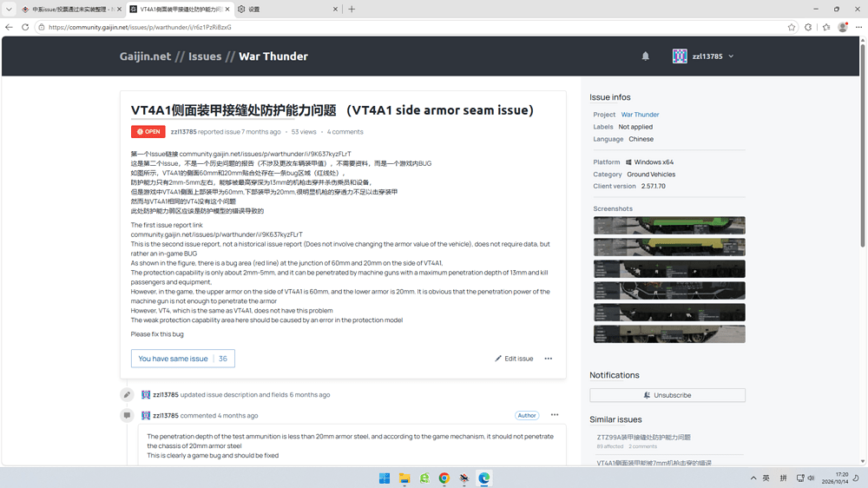
Task: View site information lock icon
Action: (42, 27)
